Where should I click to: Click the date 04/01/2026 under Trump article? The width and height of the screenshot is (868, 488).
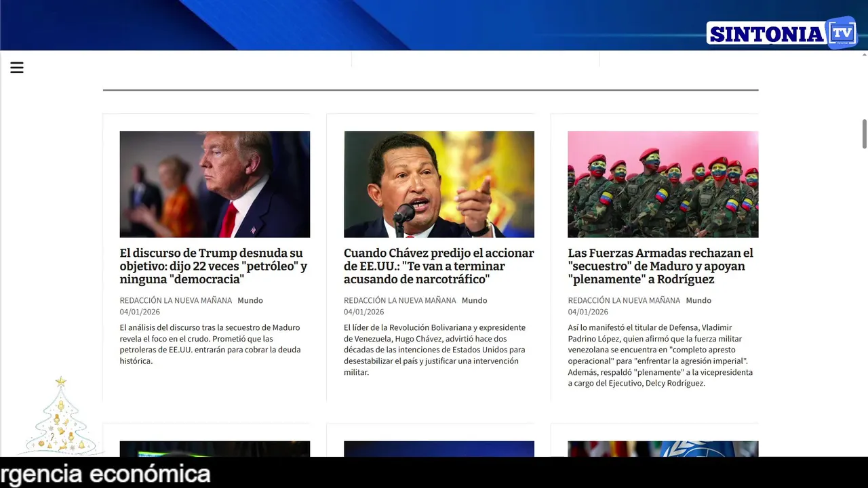point(140,312)
